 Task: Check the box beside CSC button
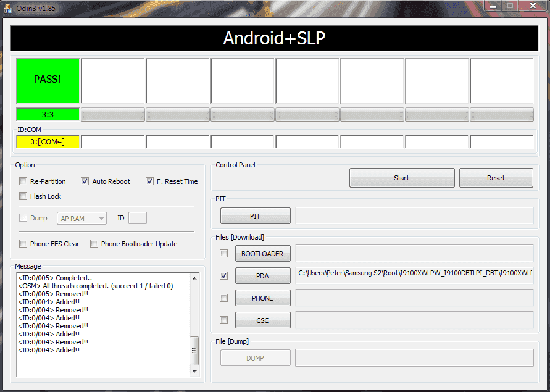[x=223, y=320]
